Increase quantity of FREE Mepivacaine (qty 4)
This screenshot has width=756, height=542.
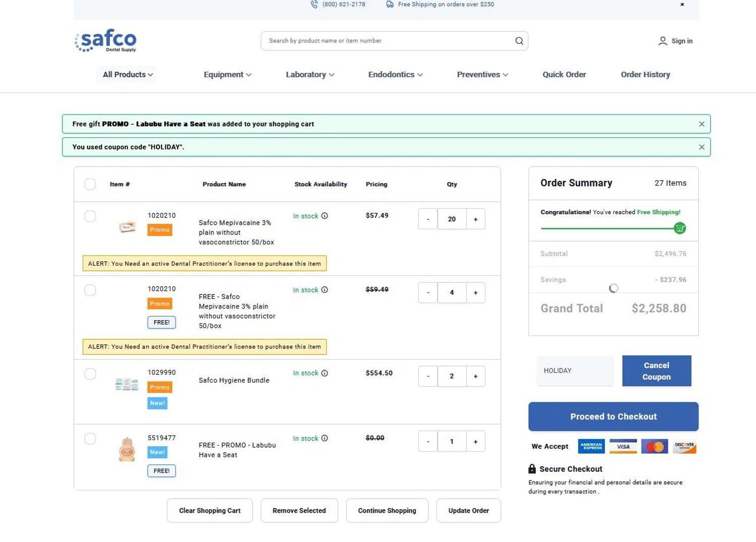(475, 292)
